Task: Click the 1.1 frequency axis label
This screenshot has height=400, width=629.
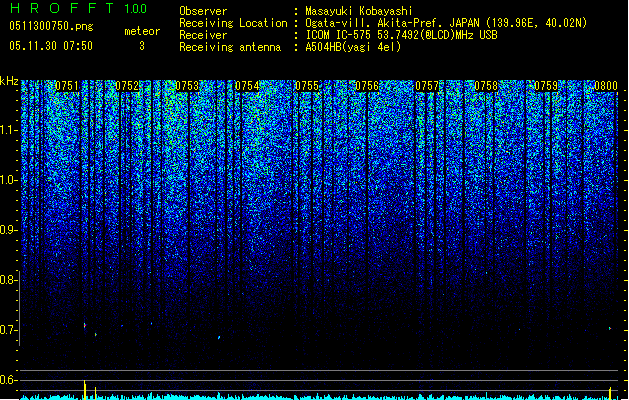Action: pyautogui.click(x=9, y=130)
